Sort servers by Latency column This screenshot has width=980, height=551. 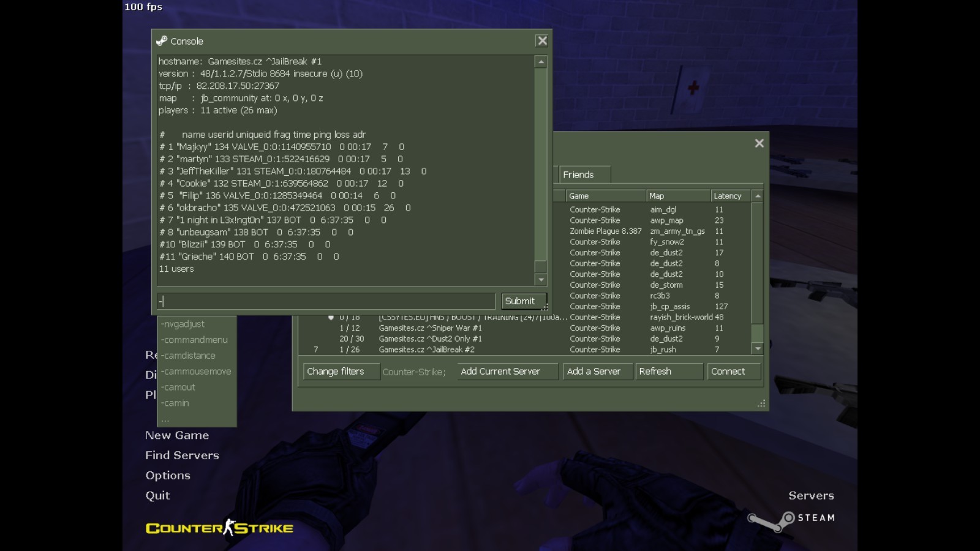[x=731, y=196]
